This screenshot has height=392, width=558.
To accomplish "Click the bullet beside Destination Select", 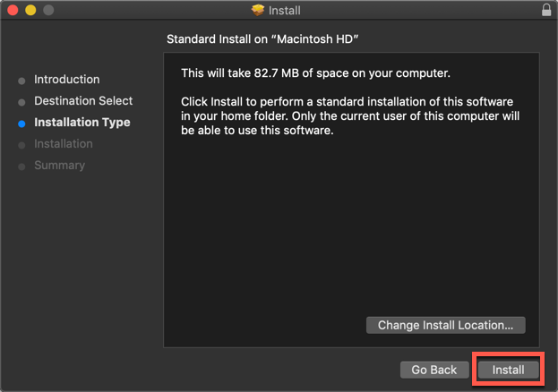I will point(22,102).
